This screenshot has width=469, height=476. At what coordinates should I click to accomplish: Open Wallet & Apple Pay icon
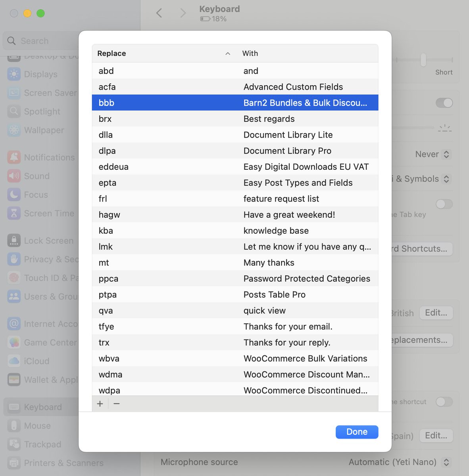(x=14, y=380)
